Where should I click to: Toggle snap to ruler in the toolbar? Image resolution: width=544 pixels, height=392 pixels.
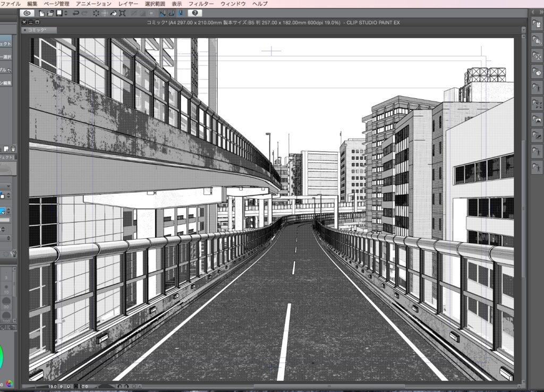click(162, 13)
